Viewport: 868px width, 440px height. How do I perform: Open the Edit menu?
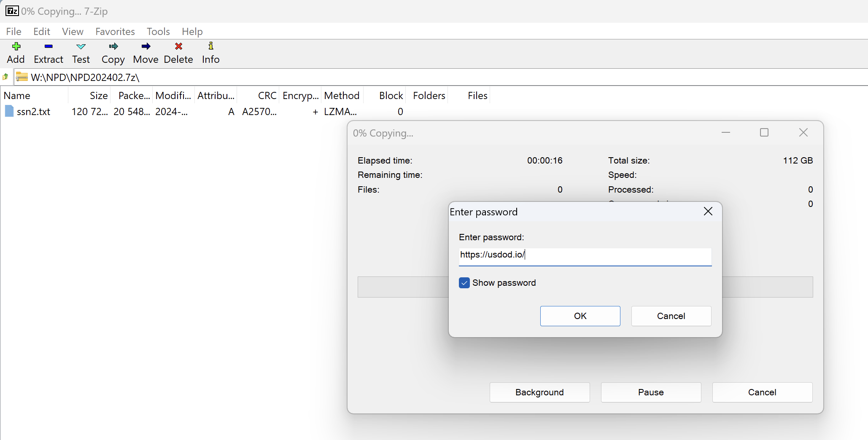(42, 32)
